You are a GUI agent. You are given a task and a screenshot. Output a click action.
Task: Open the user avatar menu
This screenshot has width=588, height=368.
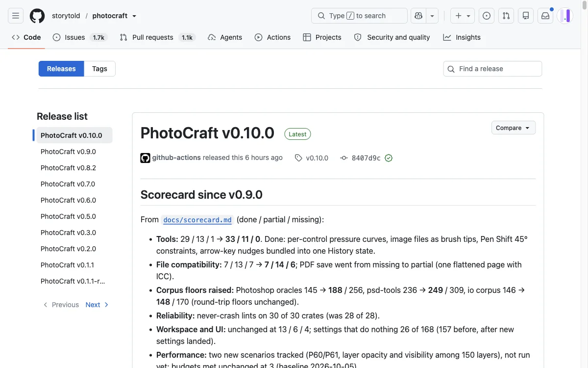click(x=565, y=16)
